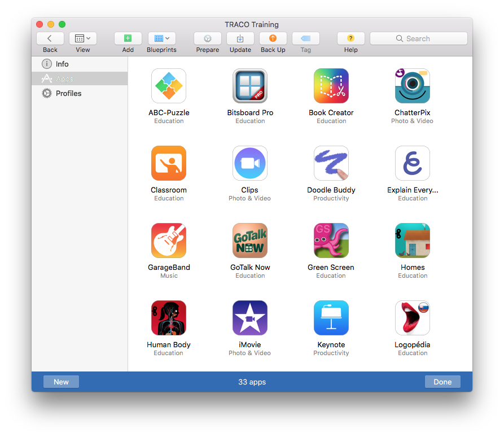Click the 'Explain Every...' name label

point(413,190)
